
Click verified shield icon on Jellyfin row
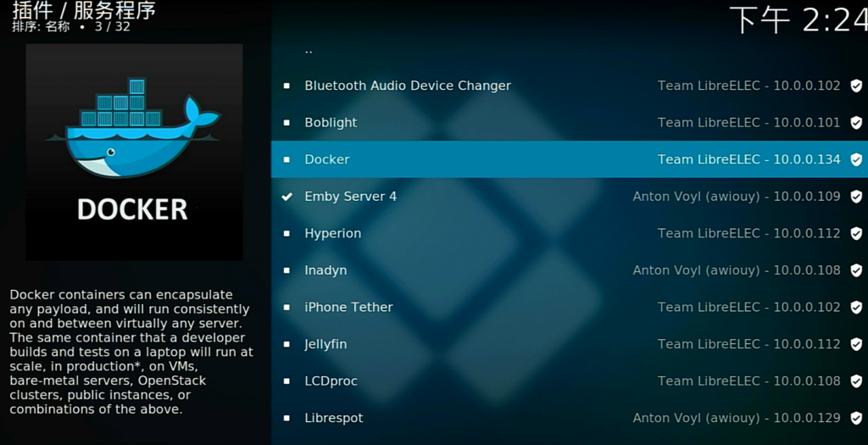click(856, 344)
